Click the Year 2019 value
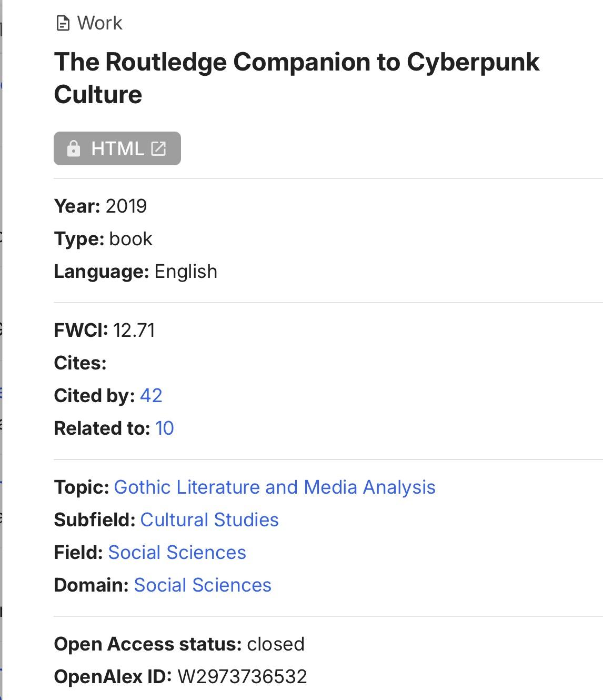 tap(126, 206)
